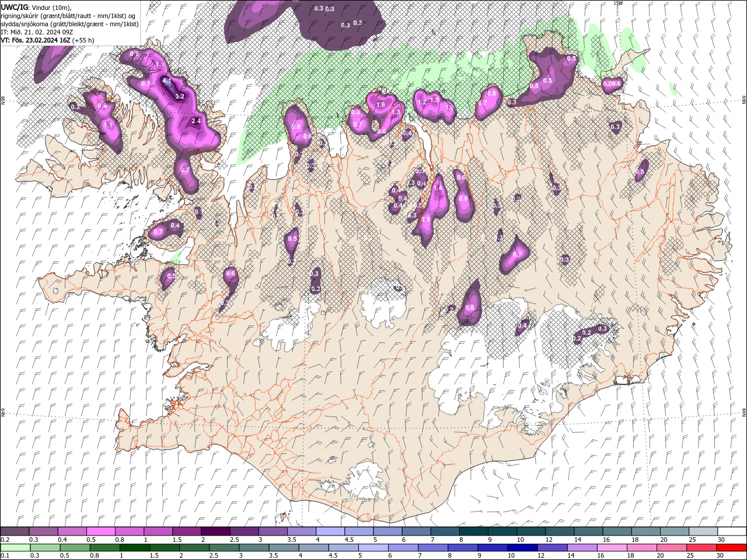
Task: Click the '0.2' label on the snow scale
Action: pyautogui.click(x=5, y=540)
